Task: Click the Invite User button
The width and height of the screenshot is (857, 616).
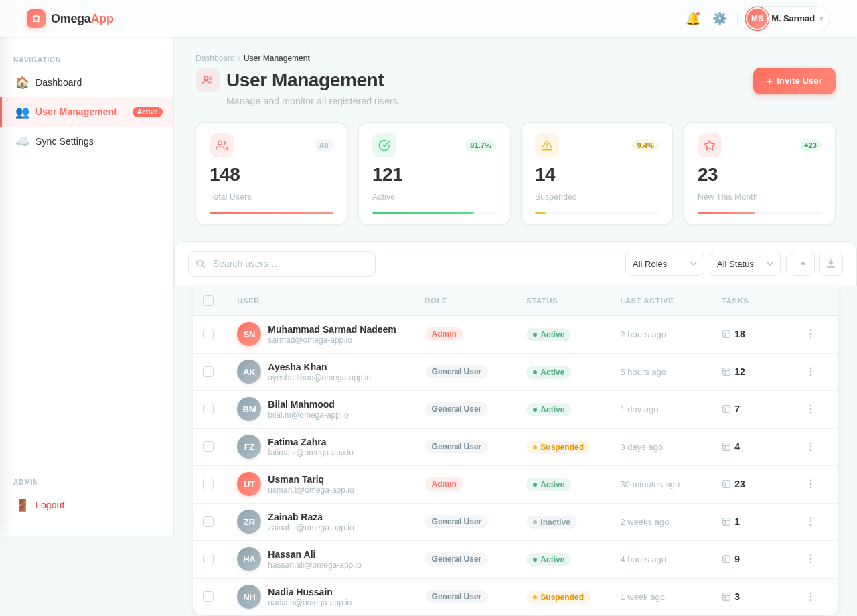Action: [x=794, y=80]
